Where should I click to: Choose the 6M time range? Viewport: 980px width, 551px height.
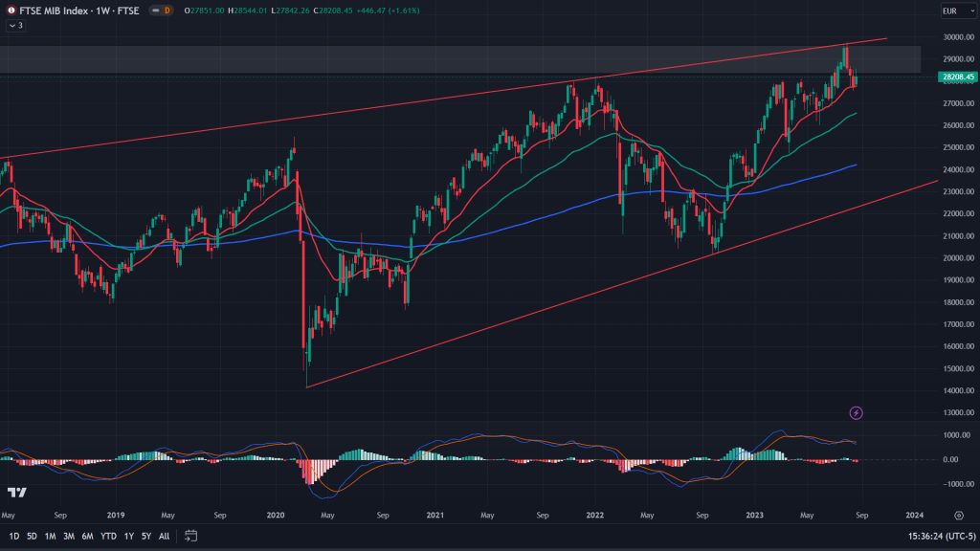point(87,536)
